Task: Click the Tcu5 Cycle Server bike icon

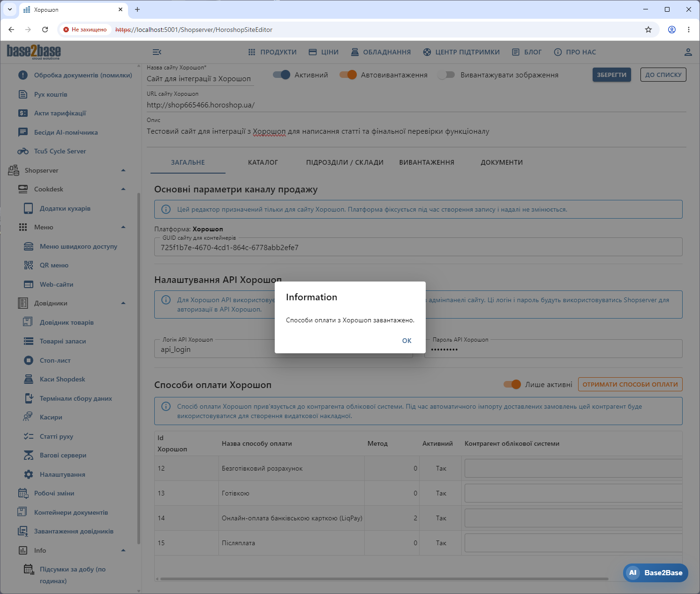Action: pyautogui.click(x=23, y=151)
